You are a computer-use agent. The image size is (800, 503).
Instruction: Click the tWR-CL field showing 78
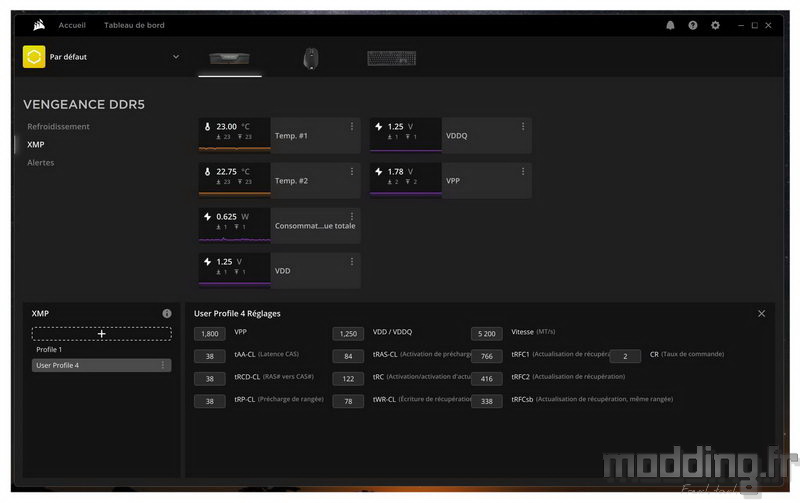348,401
